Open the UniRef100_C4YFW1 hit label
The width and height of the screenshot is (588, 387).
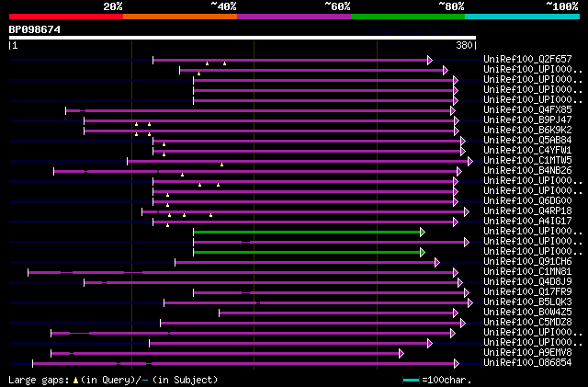(x=527, y=150)
